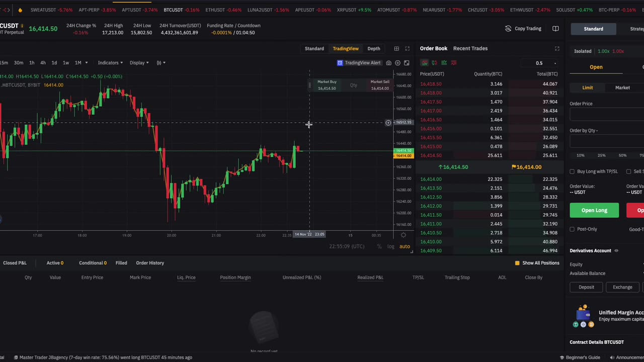Set quantity slider to 25%
This screenshot has height=362, width=644.
click(x=601, y=155)
